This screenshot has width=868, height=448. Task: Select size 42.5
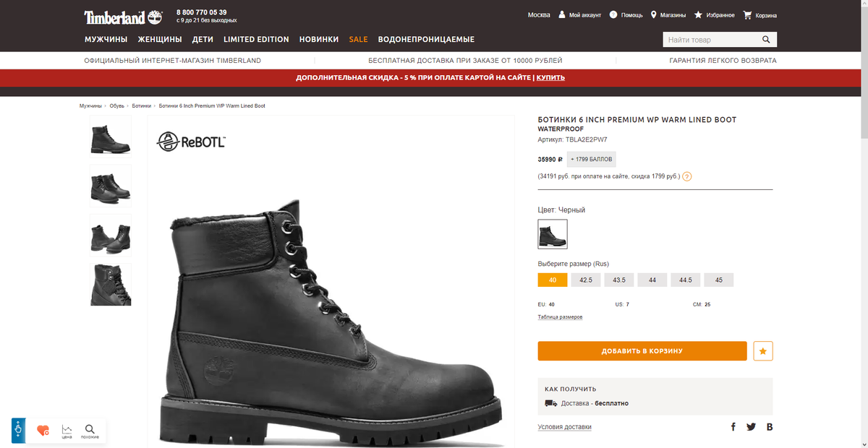tap(586, 280)
